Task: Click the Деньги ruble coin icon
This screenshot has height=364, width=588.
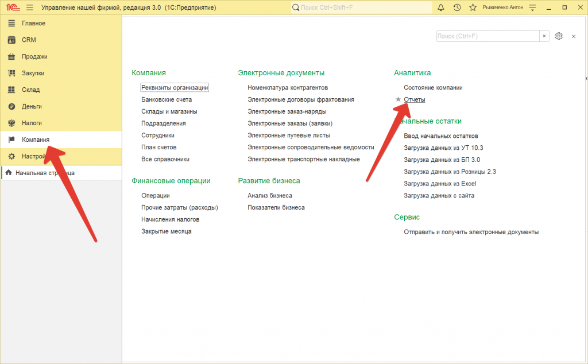Action: coord(11,106)
